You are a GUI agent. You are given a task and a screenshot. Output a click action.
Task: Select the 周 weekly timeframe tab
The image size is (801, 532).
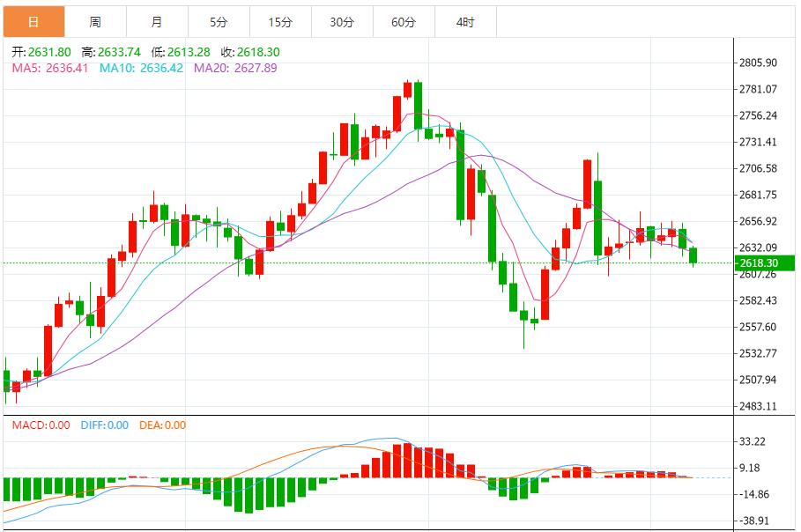(x=95, y=22)
